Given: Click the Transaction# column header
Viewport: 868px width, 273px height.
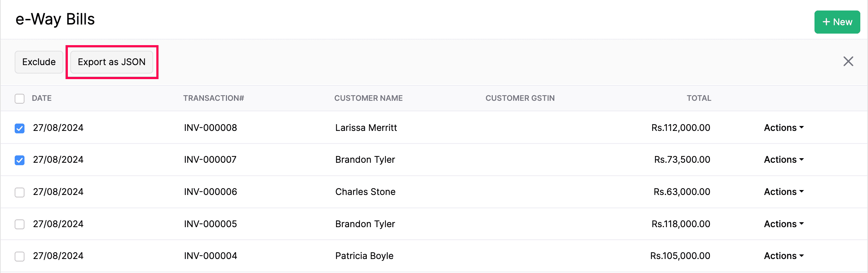Looking at the screenshot, I should (x=213, y=98).
